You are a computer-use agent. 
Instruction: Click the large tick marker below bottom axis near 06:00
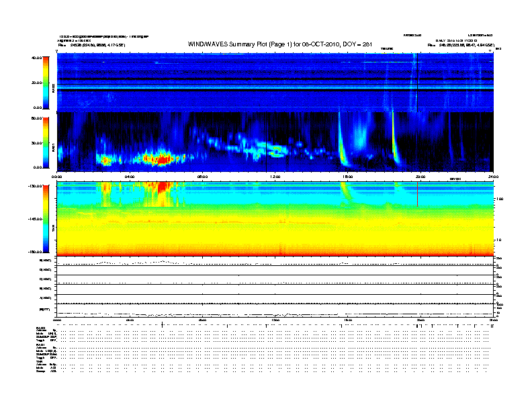tap(162, 324)
